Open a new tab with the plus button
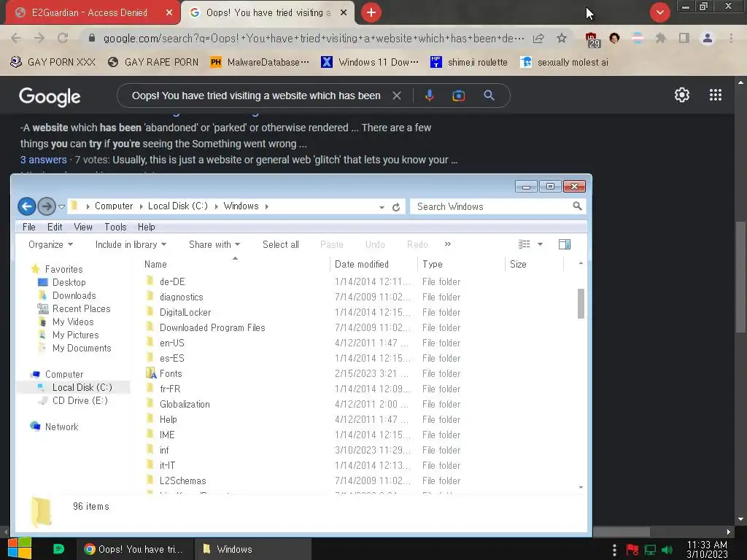The width and height of the screenshot is (747, 560). [x=371, y=12]
